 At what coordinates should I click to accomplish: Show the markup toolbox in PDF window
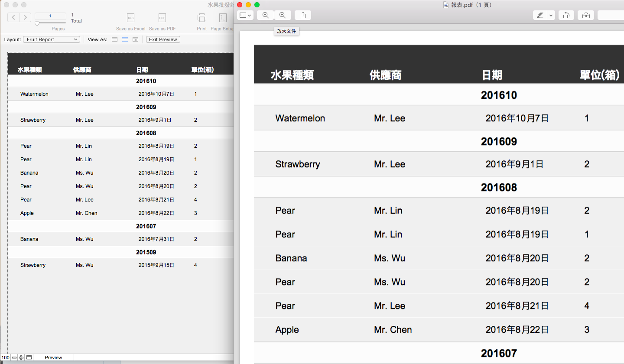click(586, 15)
